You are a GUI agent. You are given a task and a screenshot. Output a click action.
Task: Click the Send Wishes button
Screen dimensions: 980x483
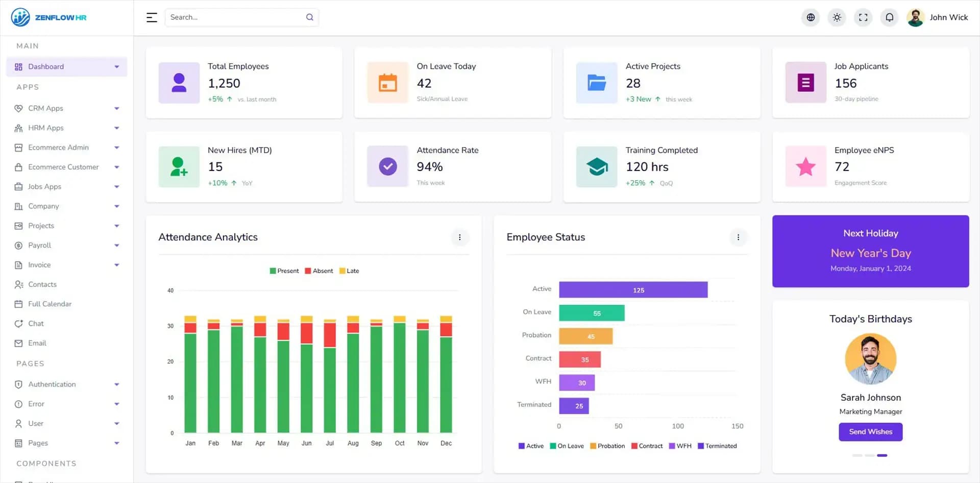(870, 432)
